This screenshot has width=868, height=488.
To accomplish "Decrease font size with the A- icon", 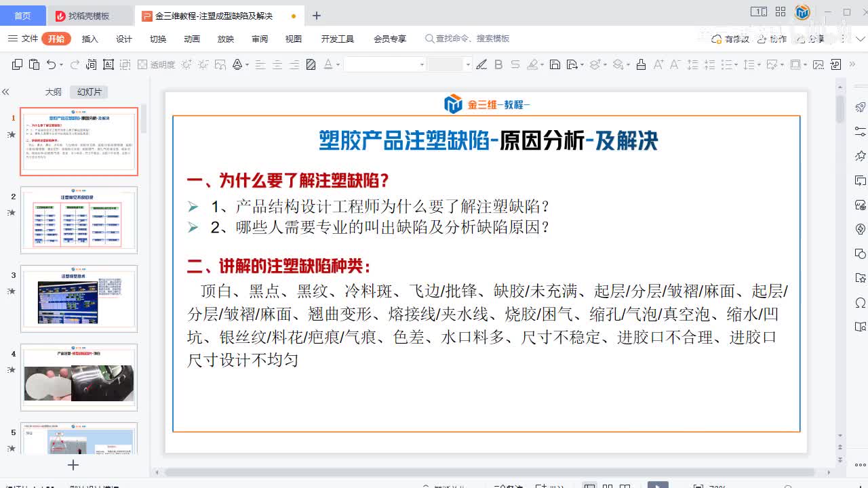I will 675,64.
